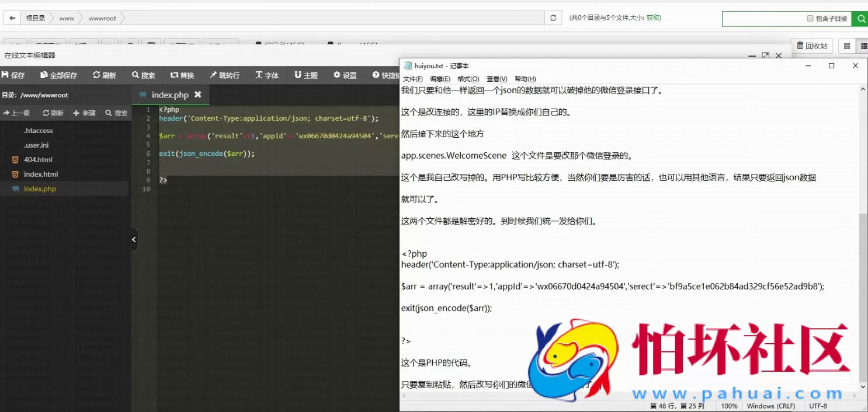Switch file manager to grid view
Screen dimensions: 868x412
[846, 46]
